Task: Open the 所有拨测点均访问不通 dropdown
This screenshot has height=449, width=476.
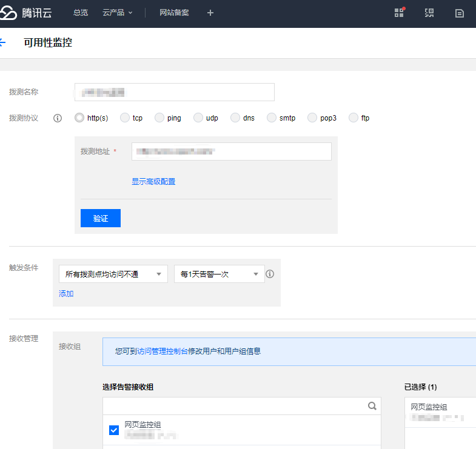Action: click(113, 274)
